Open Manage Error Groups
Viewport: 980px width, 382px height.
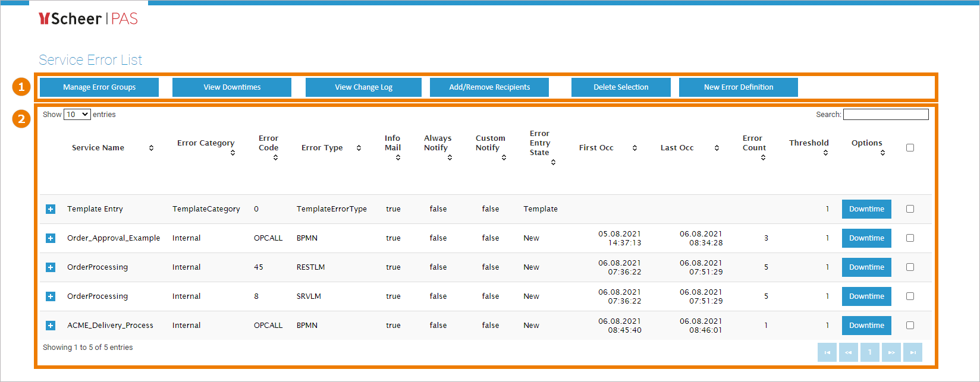99,87
